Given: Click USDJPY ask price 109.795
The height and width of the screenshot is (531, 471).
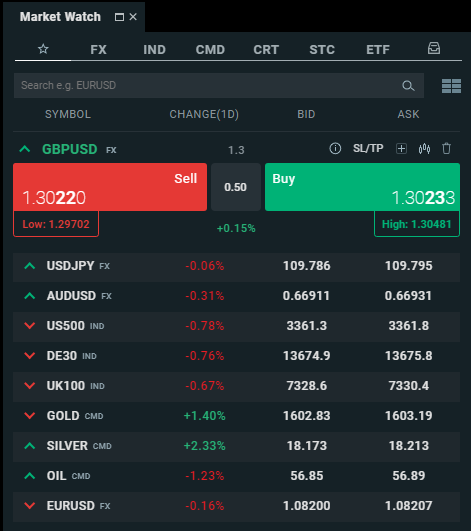Looking at the screenshot, I should 409,266.
